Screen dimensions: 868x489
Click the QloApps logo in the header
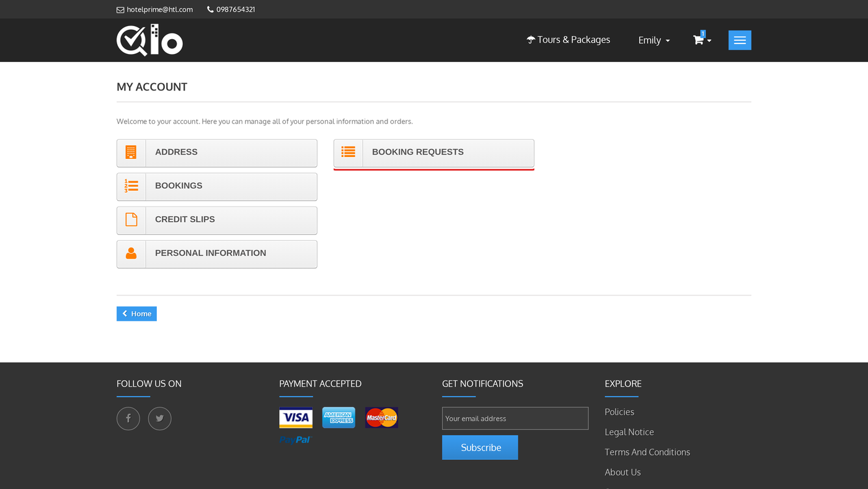coord(149,40)
